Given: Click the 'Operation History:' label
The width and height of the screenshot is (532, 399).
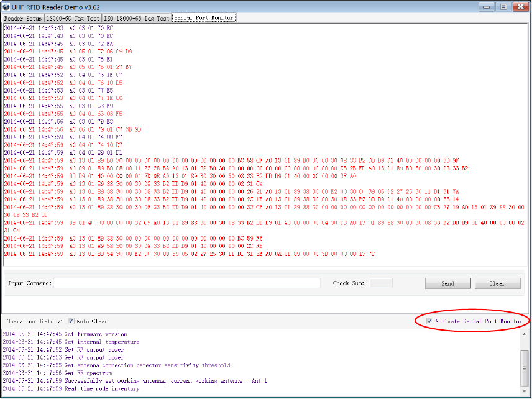Looking at the screenshot, I should (x=35, y=321).
